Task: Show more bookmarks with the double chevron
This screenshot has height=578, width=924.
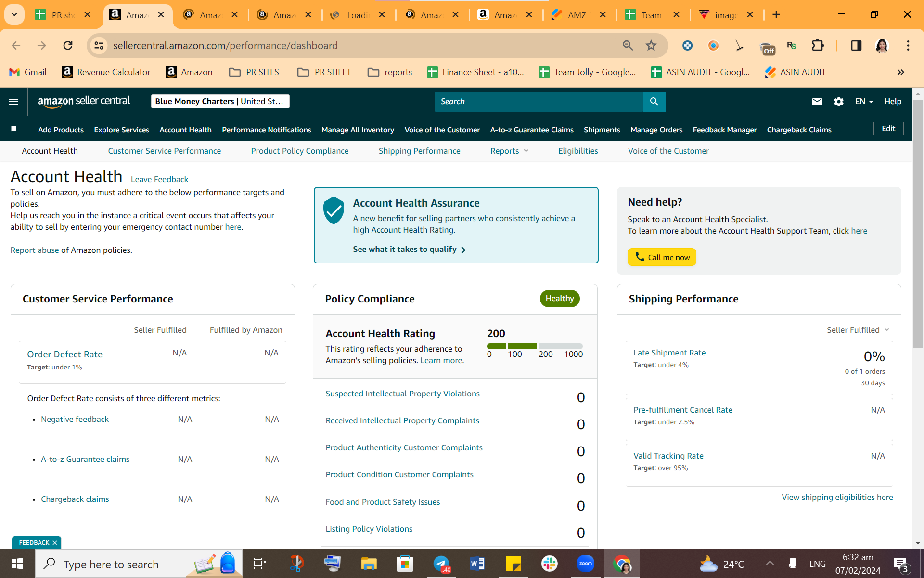Action: click(x=900, y=72)
